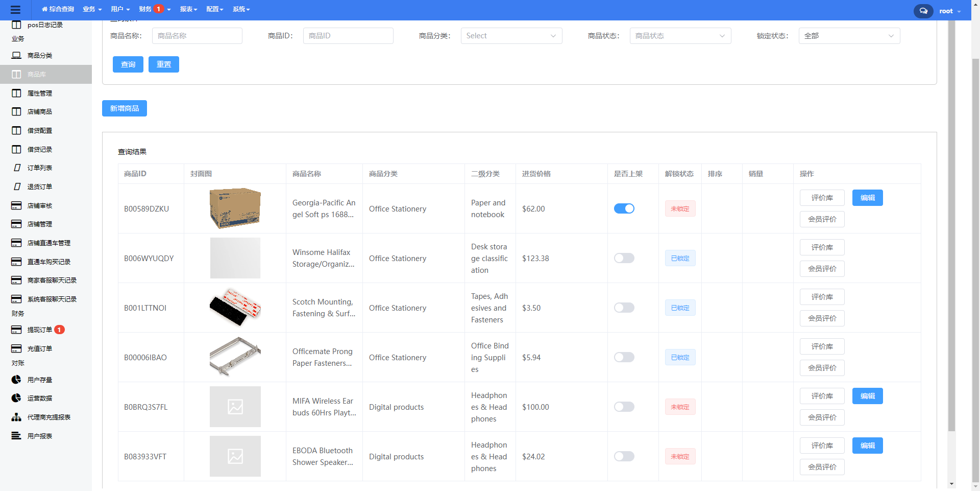980x491 pixels.
Task: Click the 店铺审核 card icon
Action: click(16, 205)
